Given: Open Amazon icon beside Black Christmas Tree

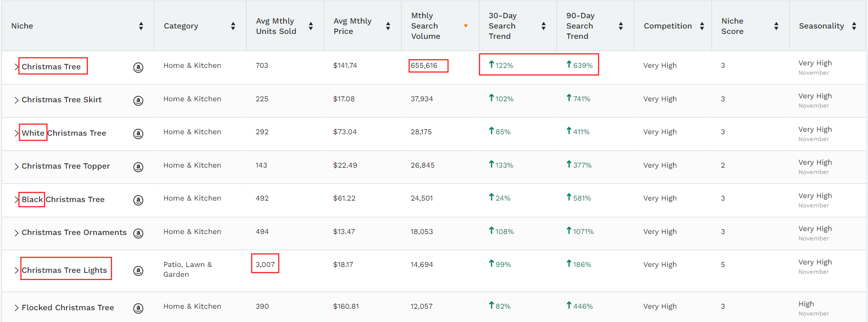Looking at the screenshot, I should 138,200.
